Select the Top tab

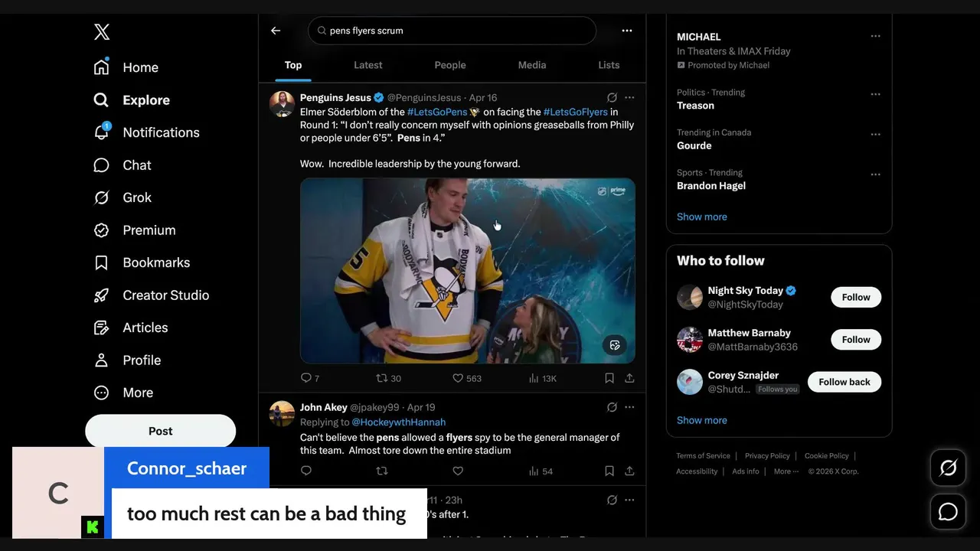point(293,65)
